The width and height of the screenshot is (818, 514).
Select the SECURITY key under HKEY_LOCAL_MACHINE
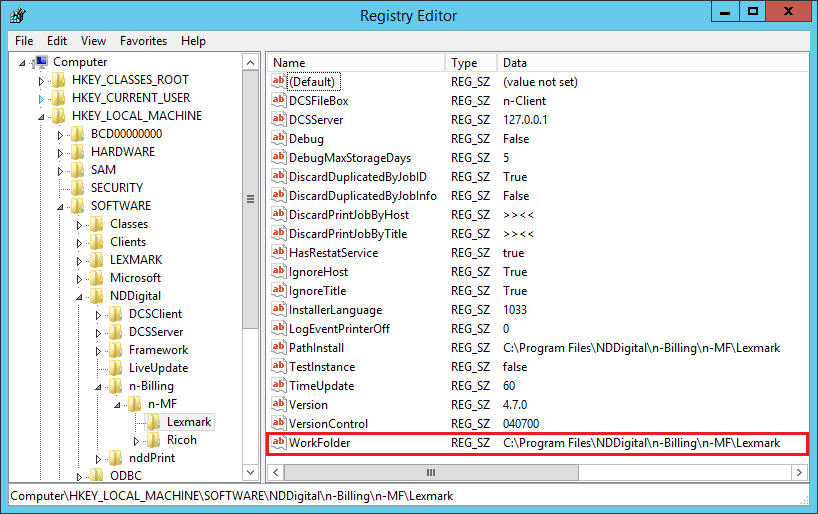[116, 188]
